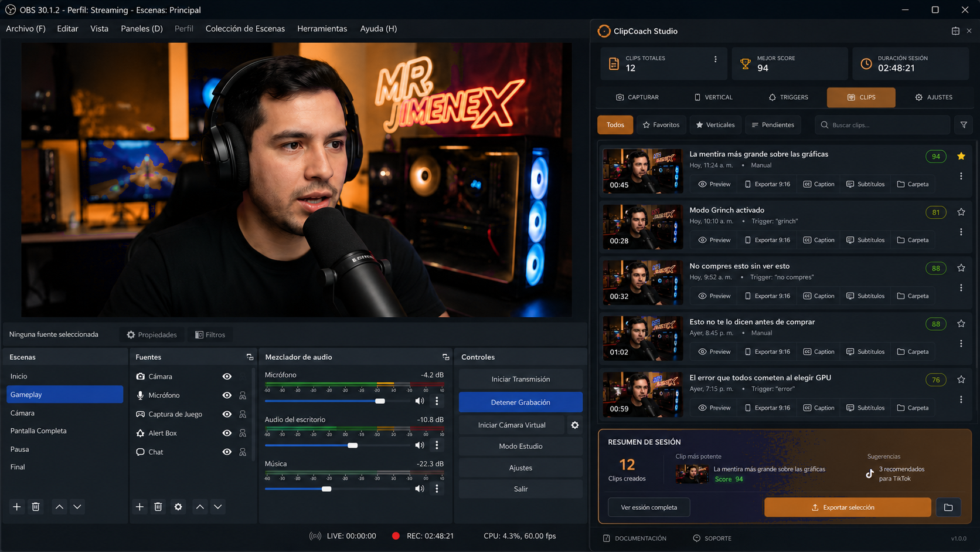Screen dimensions: 980x552
Task: Open the Herramientas menu
Action: tap(322, 29)
